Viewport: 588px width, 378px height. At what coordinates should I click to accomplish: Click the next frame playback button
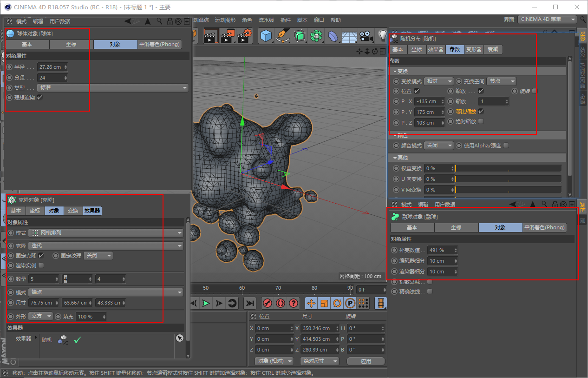[219, 304]
